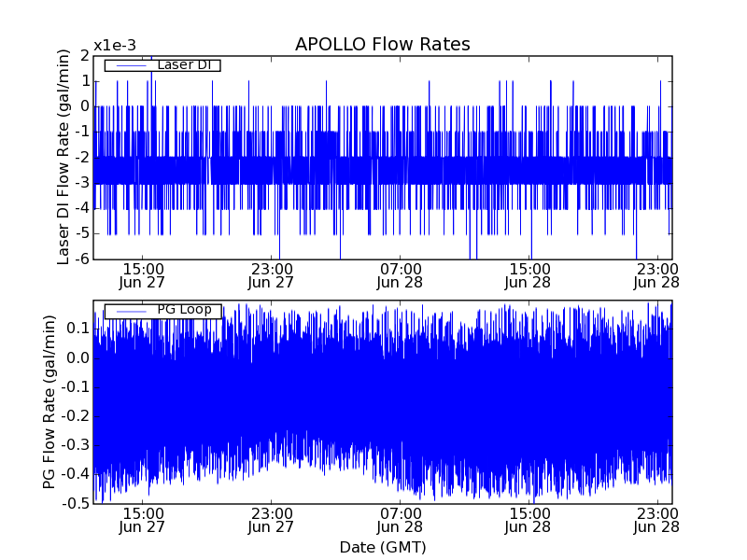Select y-tick -0.4 on PG axis
Viewport: 747px width, 560px height.
click(x=76, y=474)
